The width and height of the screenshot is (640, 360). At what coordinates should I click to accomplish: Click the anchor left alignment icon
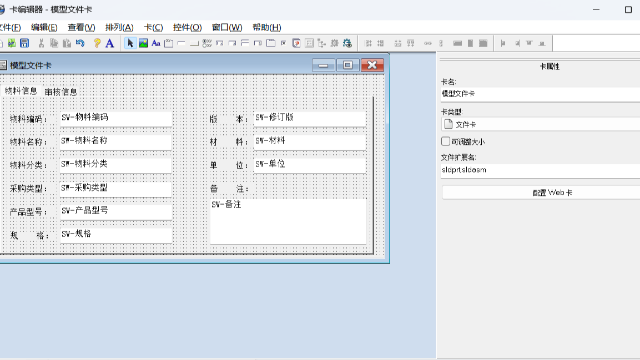click(503, 43)
